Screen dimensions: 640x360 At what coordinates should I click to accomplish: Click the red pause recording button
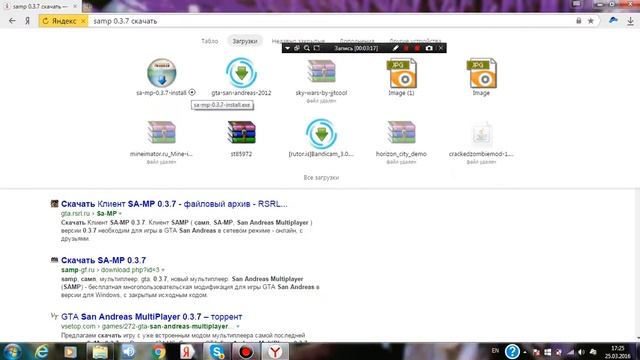(406, 48)
